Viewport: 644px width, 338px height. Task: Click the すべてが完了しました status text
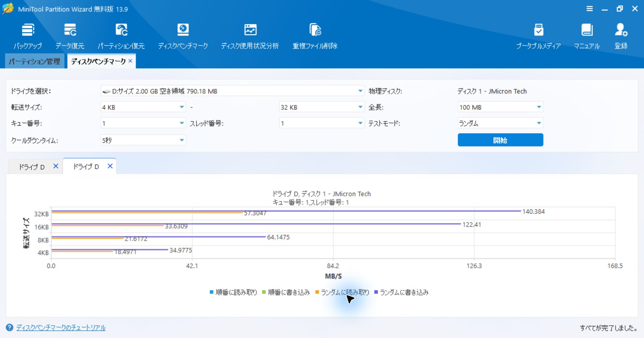tap(609, 328)
